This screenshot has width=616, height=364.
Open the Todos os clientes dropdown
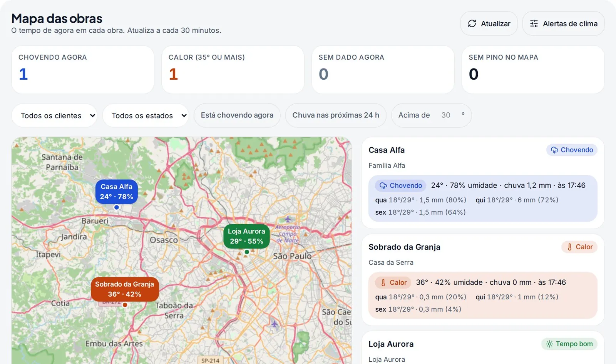coord(54,115)
